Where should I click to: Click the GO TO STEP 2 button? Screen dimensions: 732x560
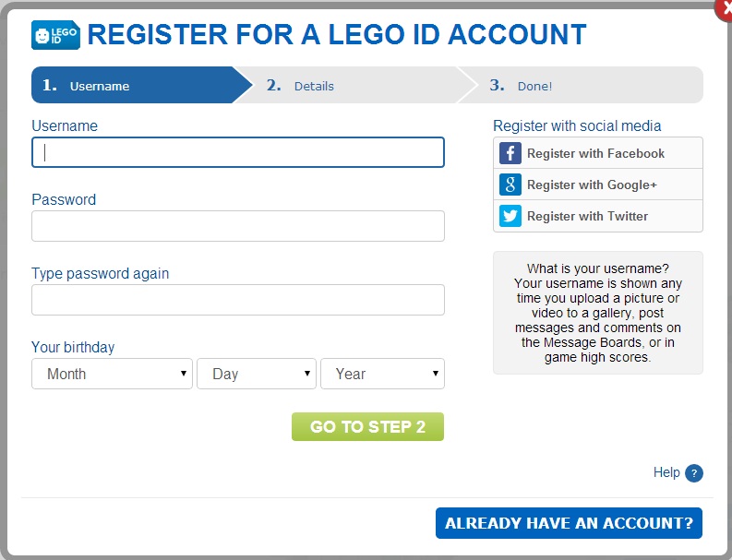click(x=368, y=426)
